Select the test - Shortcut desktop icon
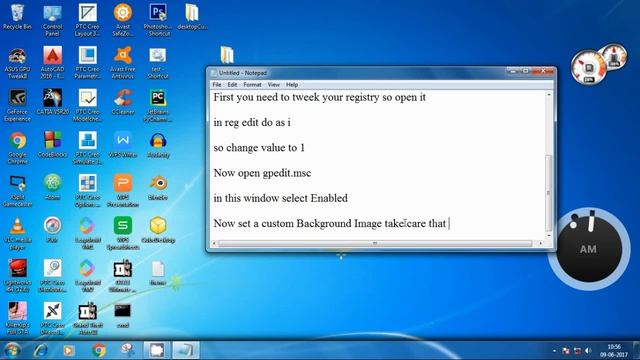This screenshot has height=360, width=640. pos(158,63)
